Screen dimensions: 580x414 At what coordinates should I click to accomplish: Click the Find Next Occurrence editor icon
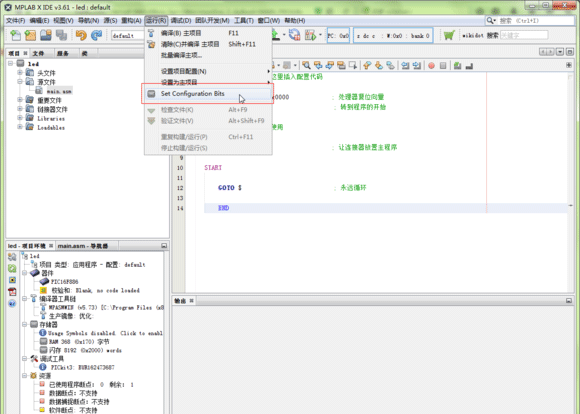[x=329, y=65]
